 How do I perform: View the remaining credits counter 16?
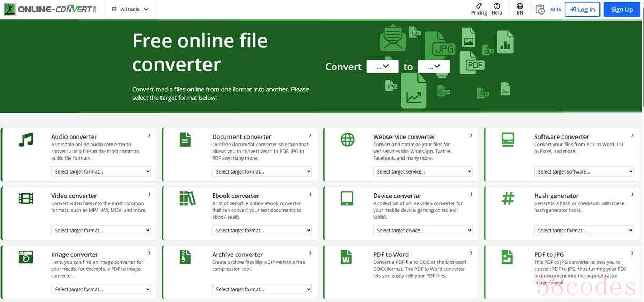(556, 9)
